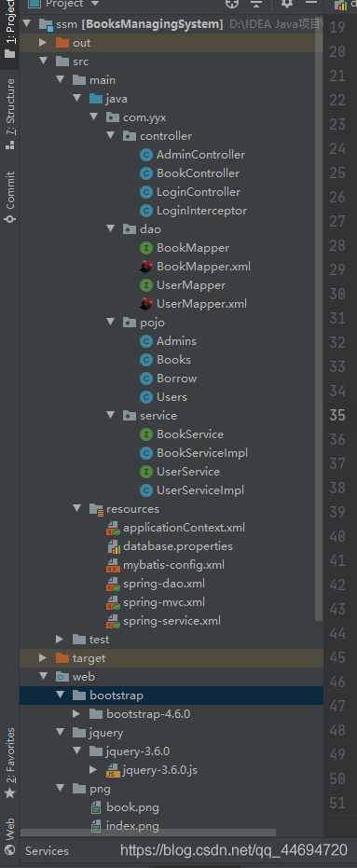Collapse the ssm project root node

pos(26,24)
